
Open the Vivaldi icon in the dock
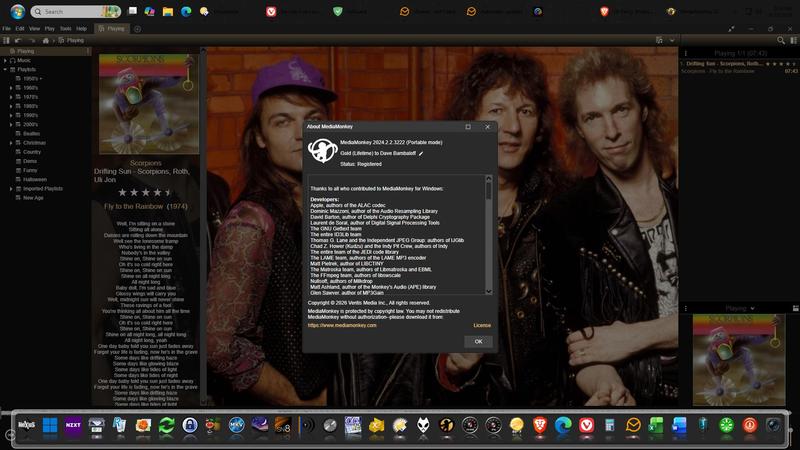[586, 425]
